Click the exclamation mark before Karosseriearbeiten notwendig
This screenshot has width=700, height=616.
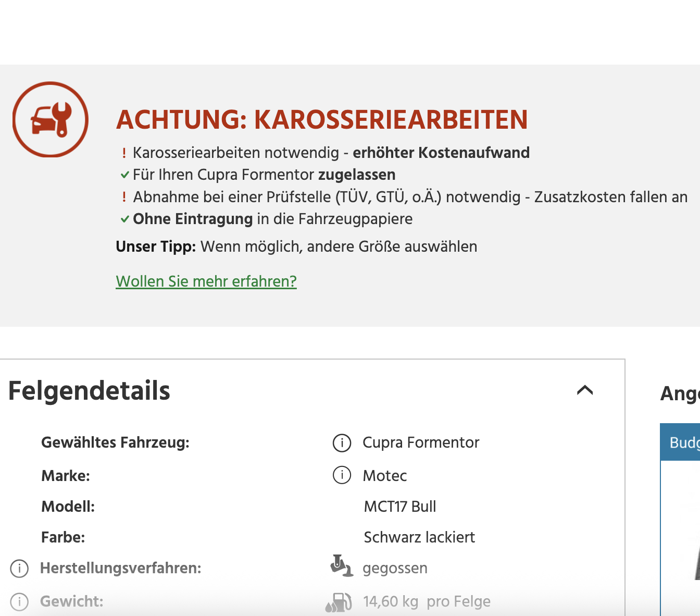click(x=124, y=153)
